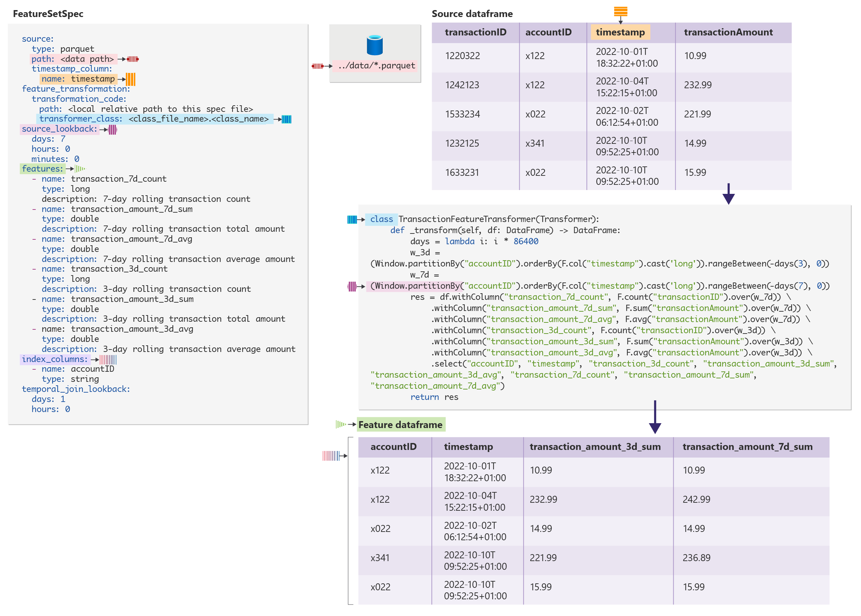
Task: Click green marker next to features label
Action: click(80, 169)
